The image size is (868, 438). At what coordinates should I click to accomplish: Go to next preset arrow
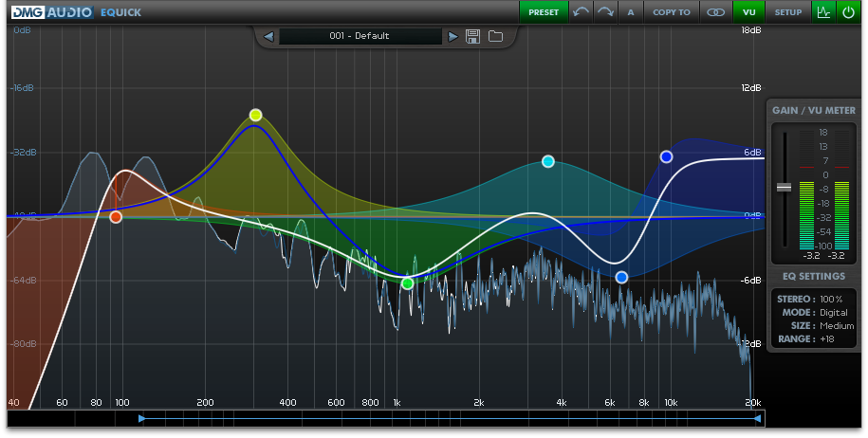tap(452, 36)
